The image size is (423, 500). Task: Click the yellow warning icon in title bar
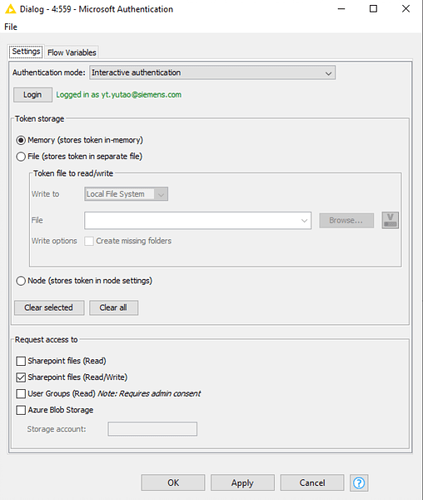(x=10, y=9)
